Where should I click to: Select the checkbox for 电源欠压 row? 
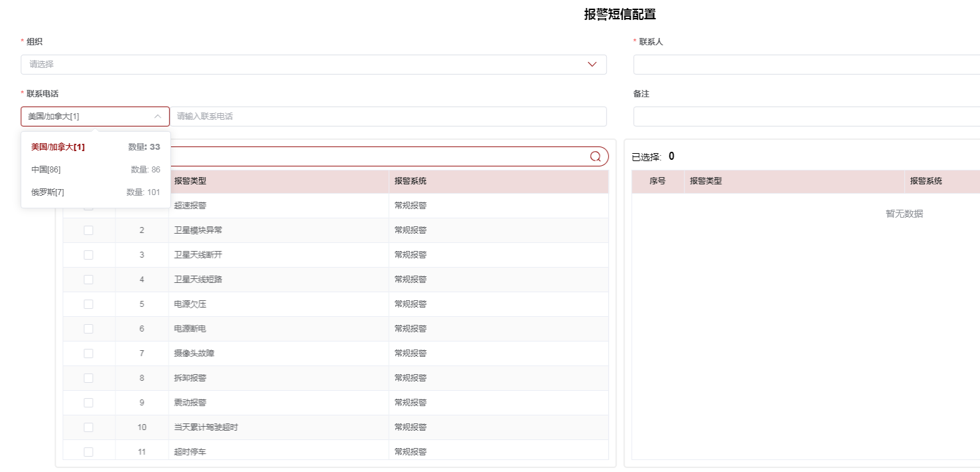88,304
